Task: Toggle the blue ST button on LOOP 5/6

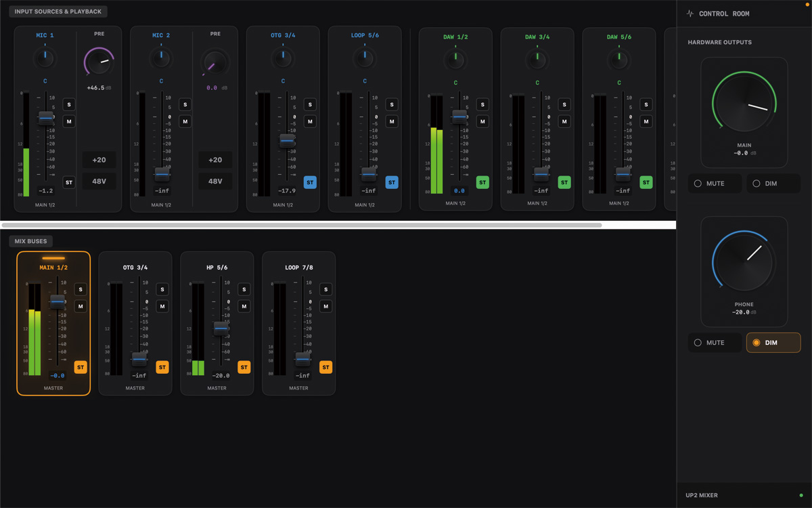Action: 392,182
